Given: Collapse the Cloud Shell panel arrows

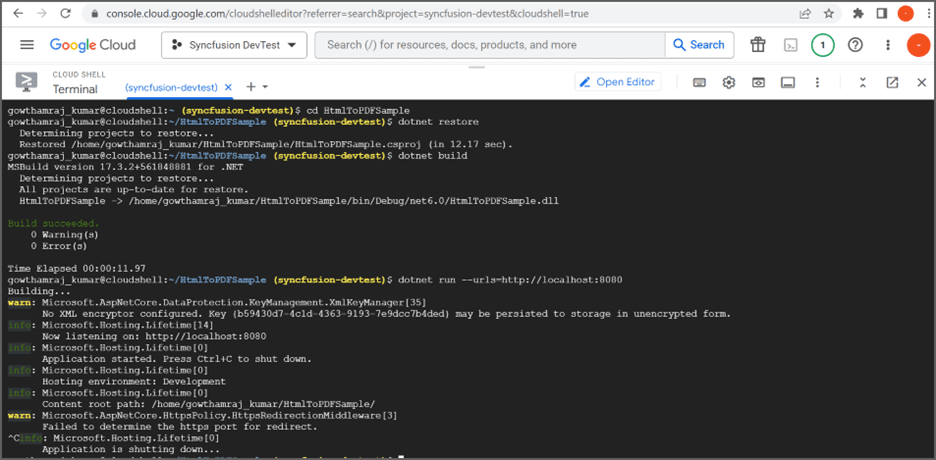Looking at the screenshot, I should click(x=863, y=83).
